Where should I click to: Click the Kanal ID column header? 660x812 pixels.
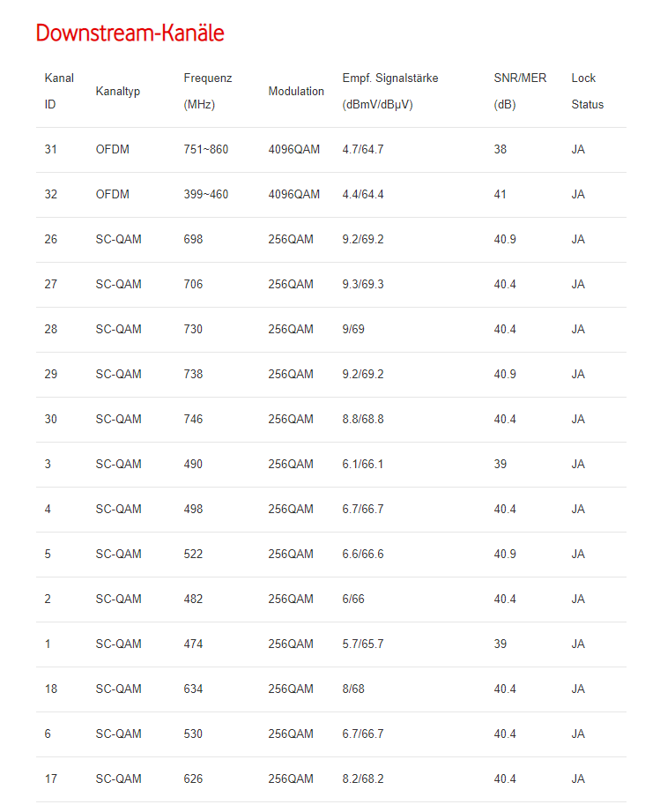click(x=59, y=91)
